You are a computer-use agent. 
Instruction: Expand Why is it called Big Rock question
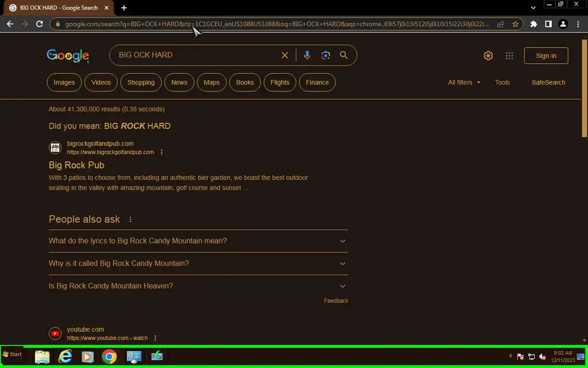click(198, 264)
